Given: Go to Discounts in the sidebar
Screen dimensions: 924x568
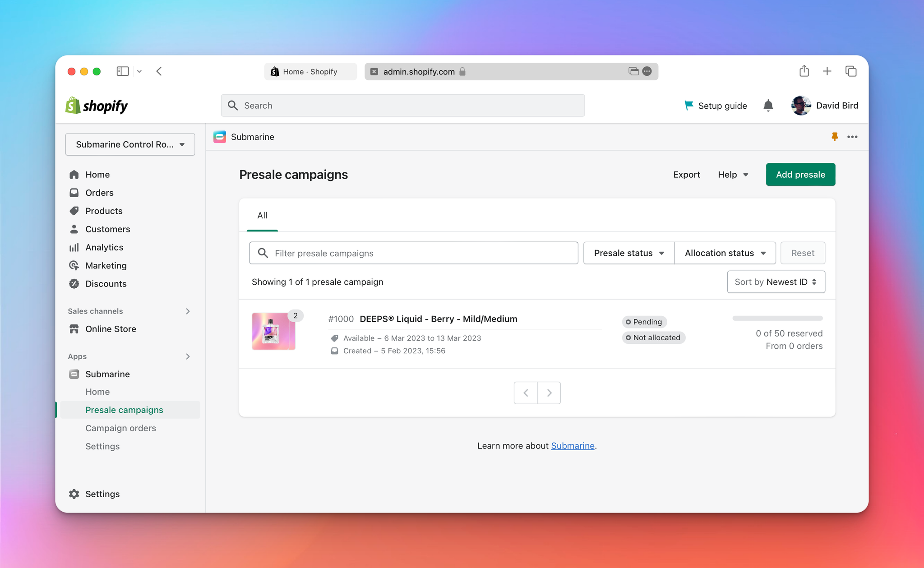Looking at the screenshot, I should (106, 284).
